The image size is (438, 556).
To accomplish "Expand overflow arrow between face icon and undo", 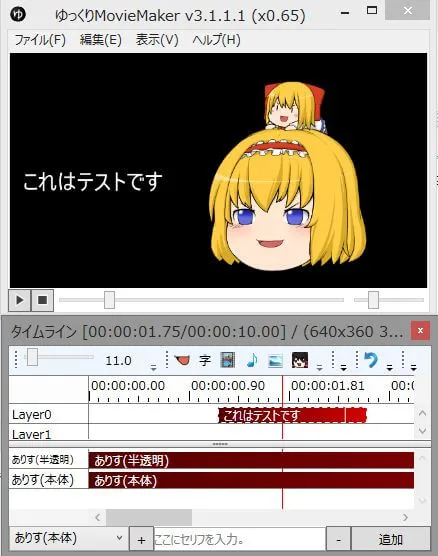I will pos(343,368).
